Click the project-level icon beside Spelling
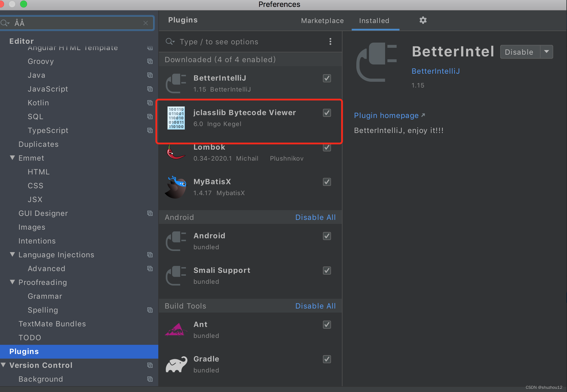This screenshot has width=567, height=392. coord(150,310)
